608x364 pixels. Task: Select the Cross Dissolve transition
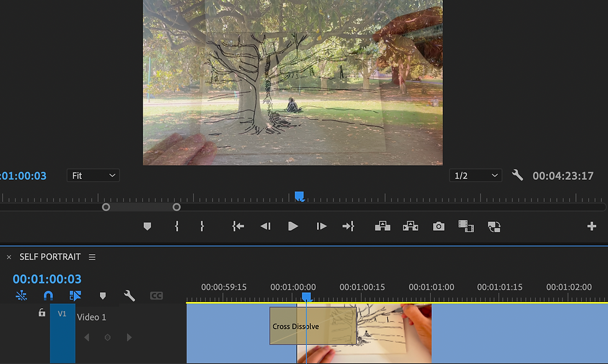[x=313, y=326]
